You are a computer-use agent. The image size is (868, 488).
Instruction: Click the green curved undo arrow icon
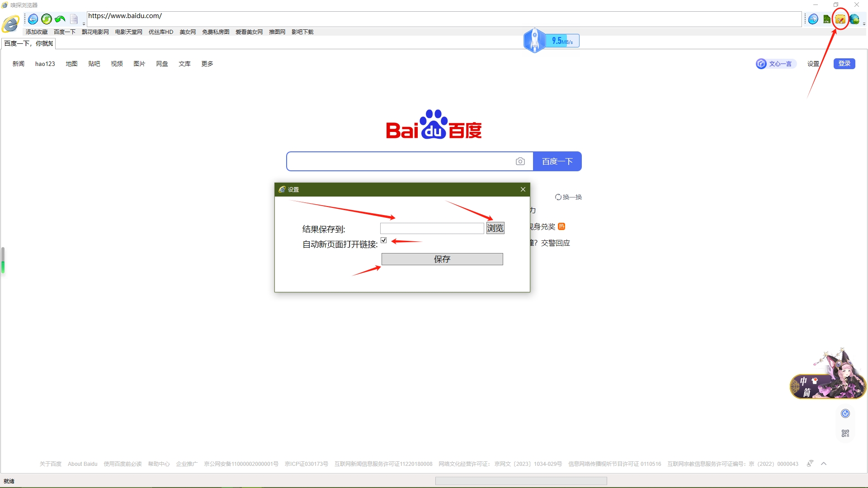[x=60, y=19]
